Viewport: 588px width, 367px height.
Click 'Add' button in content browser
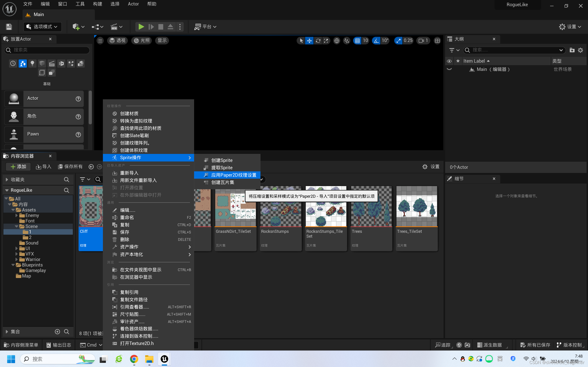[x=18, y=167]
